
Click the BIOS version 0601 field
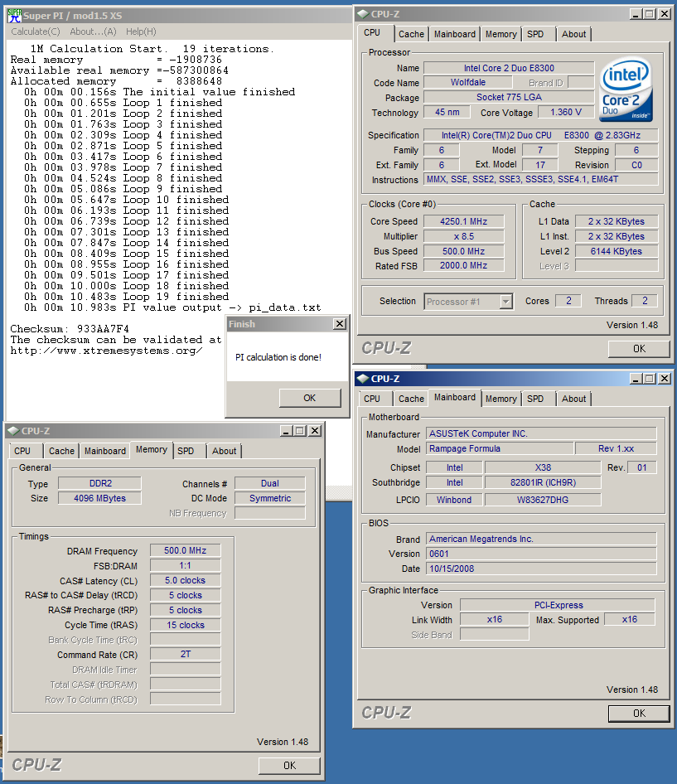point(541,554)
